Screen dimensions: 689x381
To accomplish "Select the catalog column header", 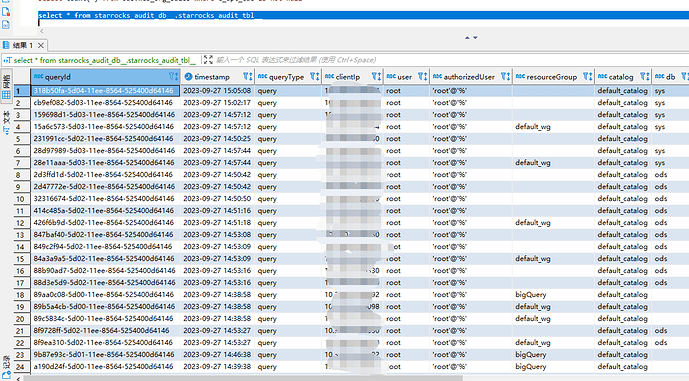I will (623, 76).
